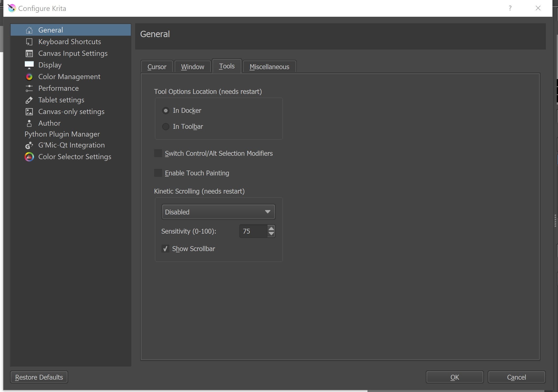Click the Color Management wheel icon
Viewport: 558px width, 392px height.
pos(29,77)
